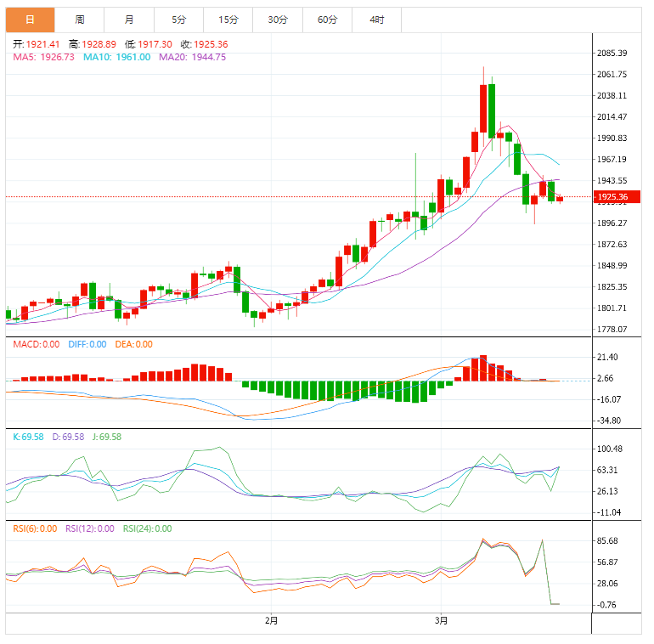Viewport: 654px width, 644px height.
Task: Select the 日 daily chart tab
Action: point(30,20)
